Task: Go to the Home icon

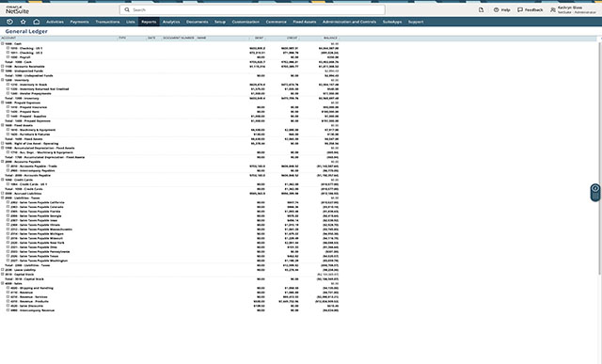Action: [37, 22]
